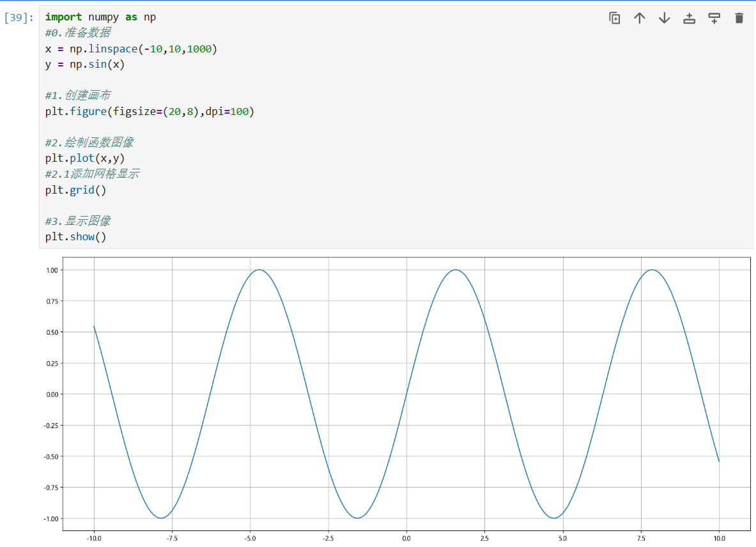Click the comment '#3.显示图像'
Screen dimensions: 756x547
pos(77,220)
